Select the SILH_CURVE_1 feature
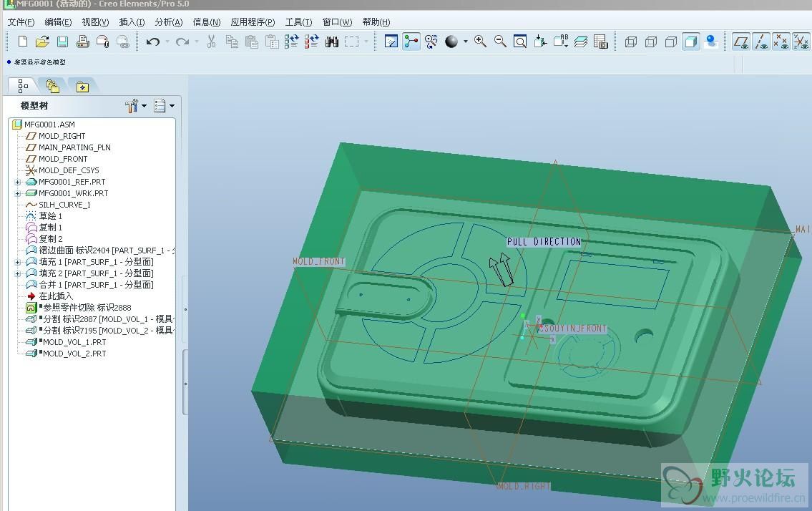This screenshot has width=812, height=511. pyautogui.click(x=64, y=205)
